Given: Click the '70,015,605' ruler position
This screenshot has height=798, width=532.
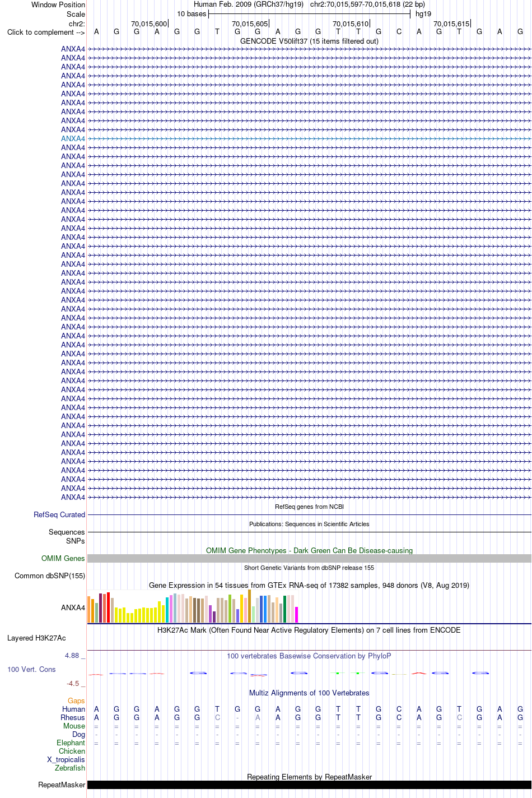Looking at the screenshot, I should [x=250, y=24].
